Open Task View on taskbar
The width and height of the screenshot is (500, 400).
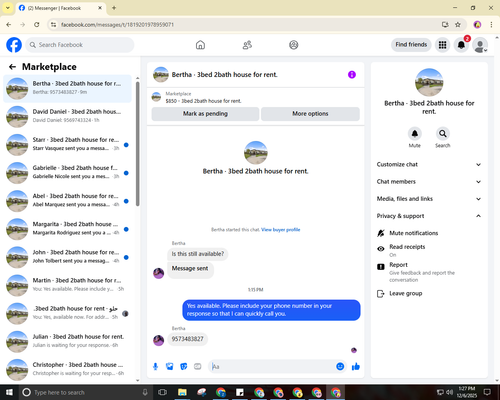coord(162,392)
